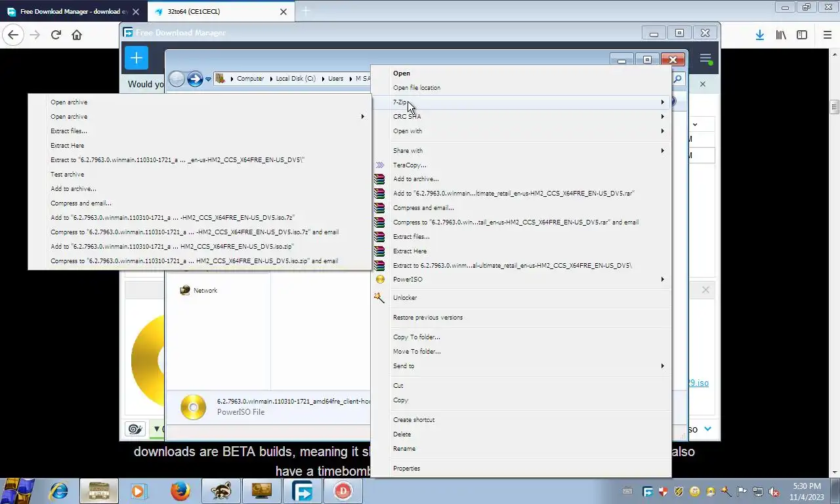Expand the Open with submenu arrow
The image size is (840, 504).
(662, 131)
